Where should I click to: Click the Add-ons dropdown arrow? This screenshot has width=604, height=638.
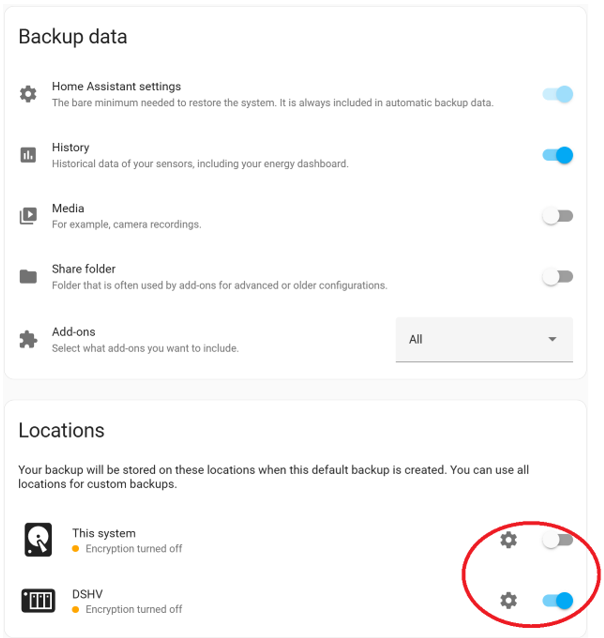coord(552,339)
